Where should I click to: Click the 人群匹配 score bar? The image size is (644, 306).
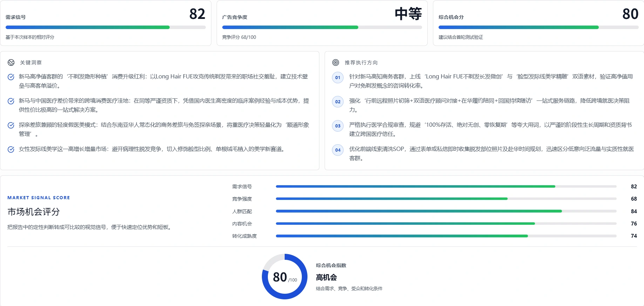coord(446,211)
